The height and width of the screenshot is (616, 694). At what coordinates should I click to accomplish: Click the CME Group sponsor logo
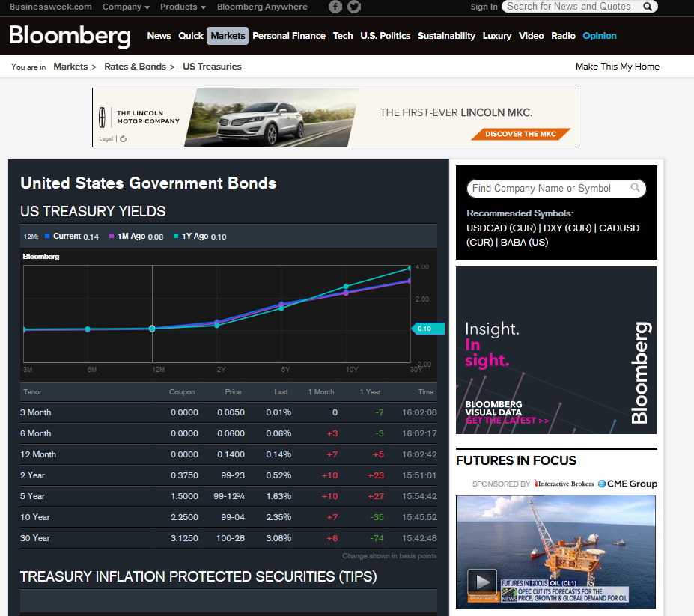pyautogui.click(x=627, y=484)
